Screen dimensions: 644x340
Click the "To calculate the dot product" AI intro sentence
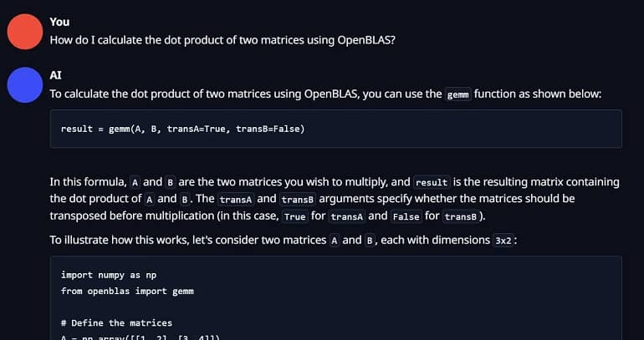(325, 94)
